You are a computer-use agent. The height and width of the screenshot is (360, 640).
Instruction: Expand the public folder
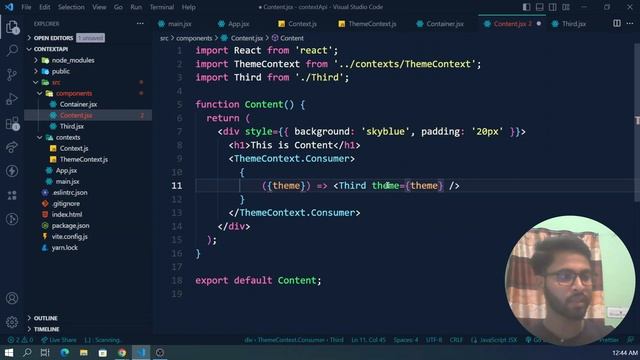click(60, 71)
